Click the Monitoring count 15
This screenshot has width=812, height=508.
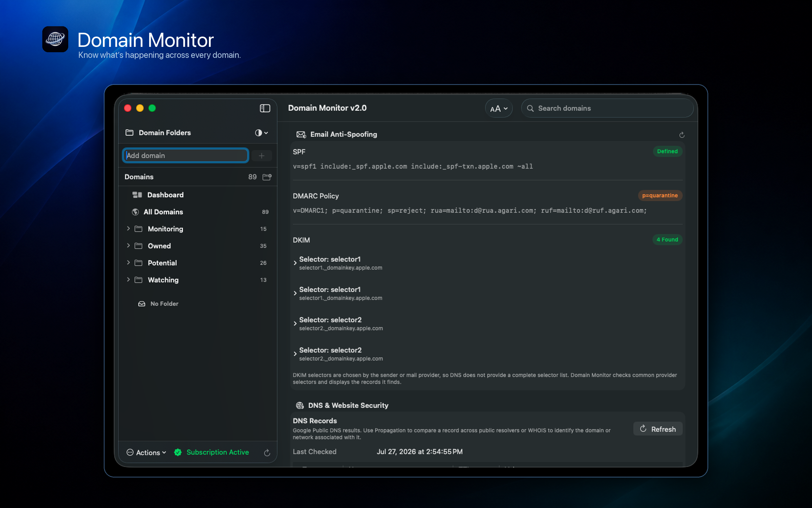click(x=263, y=229)
